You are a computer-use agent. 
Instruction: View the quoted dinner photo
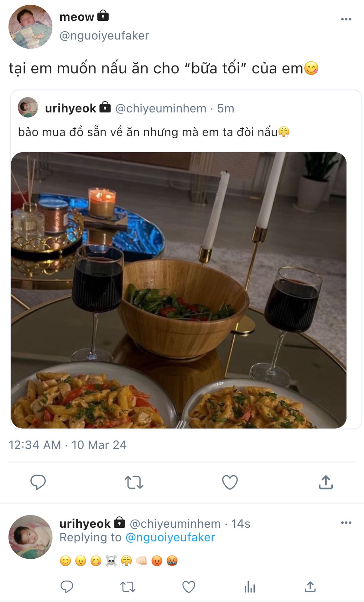coord(179,290)
